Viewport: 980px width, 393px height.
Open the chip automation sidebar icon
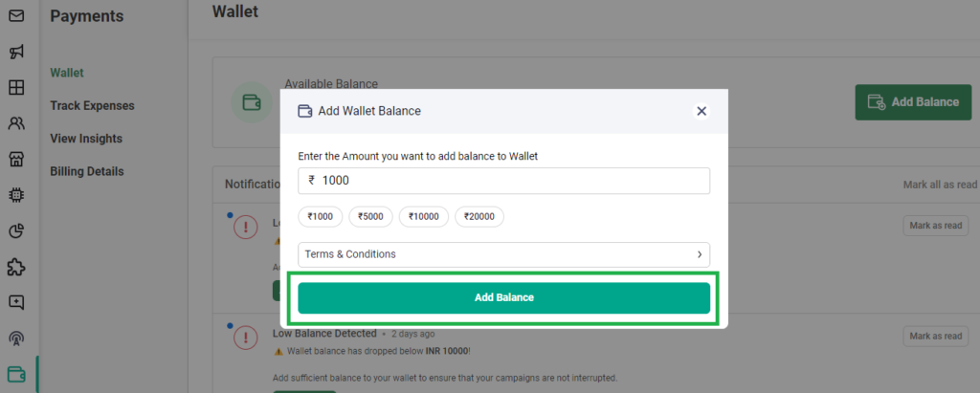(16, 195)
